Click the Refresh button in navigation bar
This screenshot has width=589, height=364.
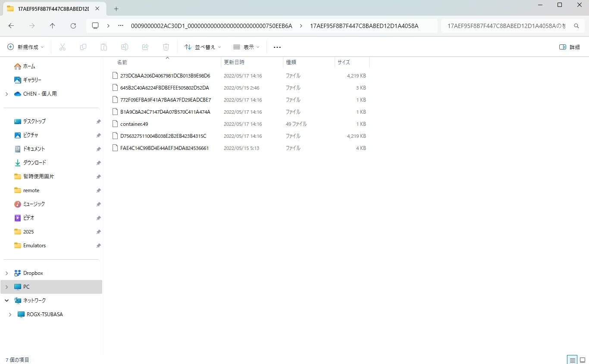click(x=73, y=26)
